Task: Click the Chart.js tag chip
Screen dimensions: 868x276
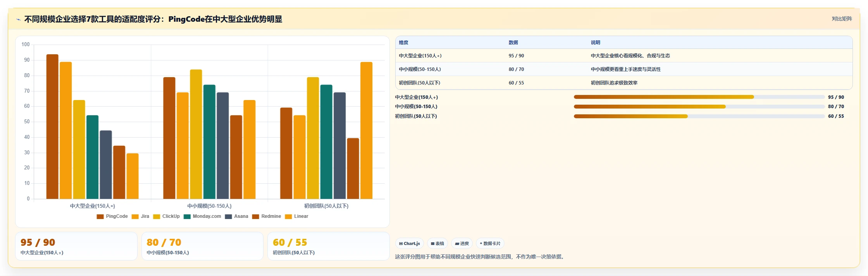Action: 409,243
